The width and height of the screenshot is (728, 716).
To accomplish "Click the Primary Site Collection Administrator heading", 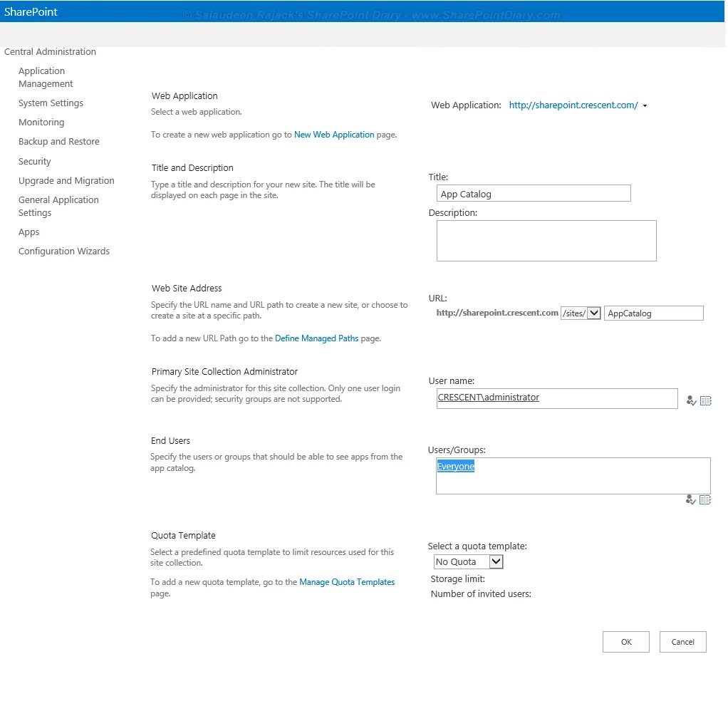I will click(x=224, y=371).
